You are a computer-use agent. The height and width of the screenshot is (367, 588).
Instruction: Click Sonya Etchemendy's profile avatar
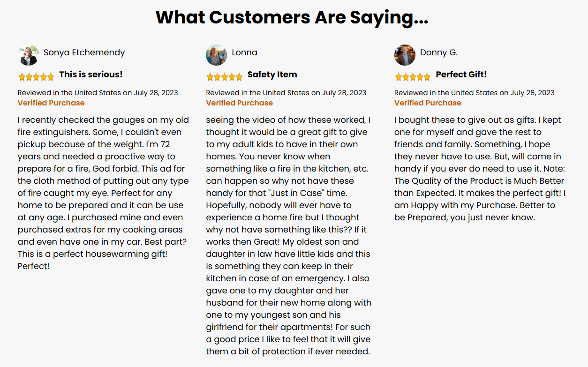tap(28, 55)
